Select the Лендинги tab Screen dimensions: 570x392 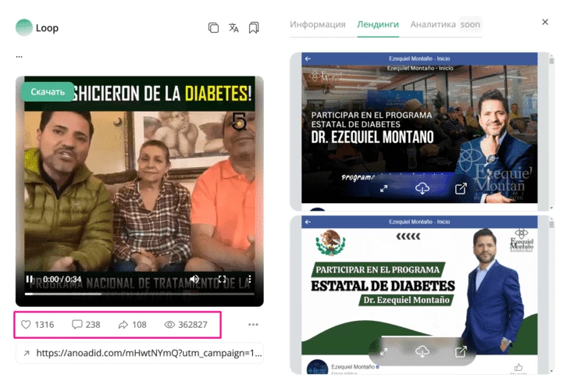click(x=378, y=24)
